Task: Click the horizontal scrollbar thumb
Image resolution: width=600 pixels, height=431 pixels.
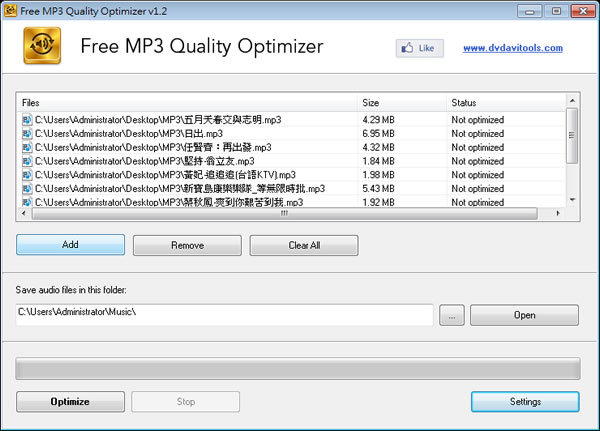Action: pos(284,213)
